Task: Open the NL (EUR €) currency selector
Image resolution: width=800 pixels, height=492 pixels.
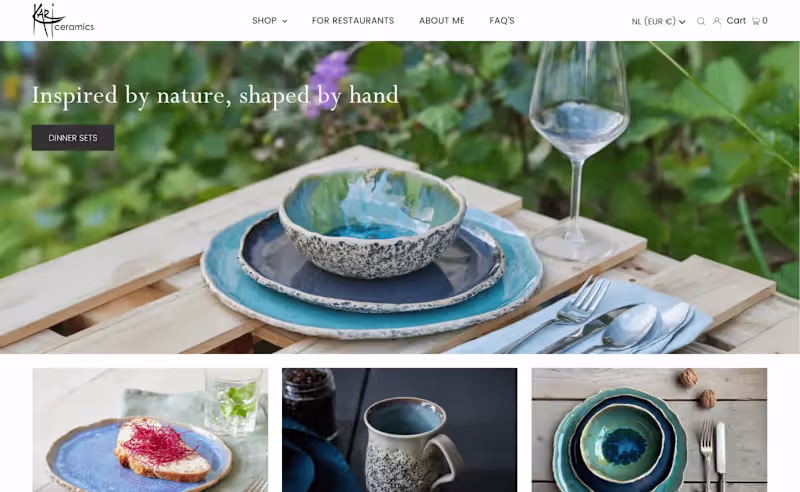Action: coord(658,21)
